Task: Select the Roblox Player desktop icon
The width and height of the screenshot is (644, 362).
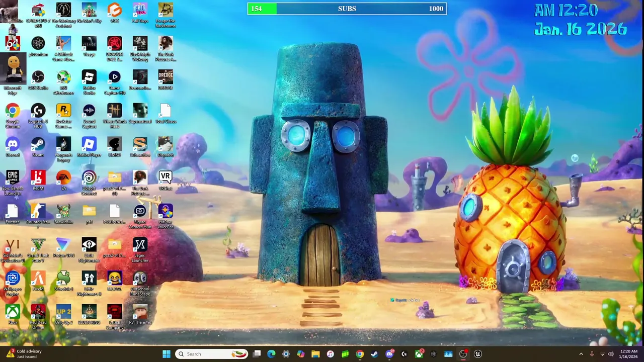Action: click(89, 147)
